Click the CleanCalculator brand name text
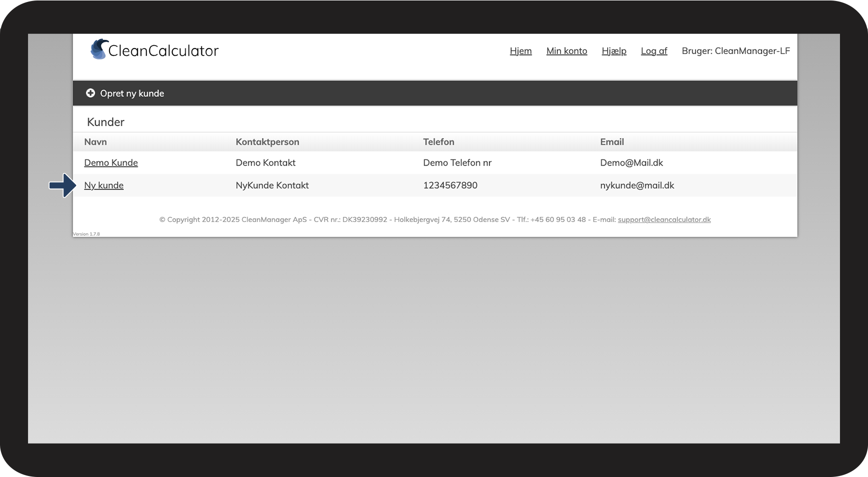This screenshot has width=868, height=477. pos(163,51)
